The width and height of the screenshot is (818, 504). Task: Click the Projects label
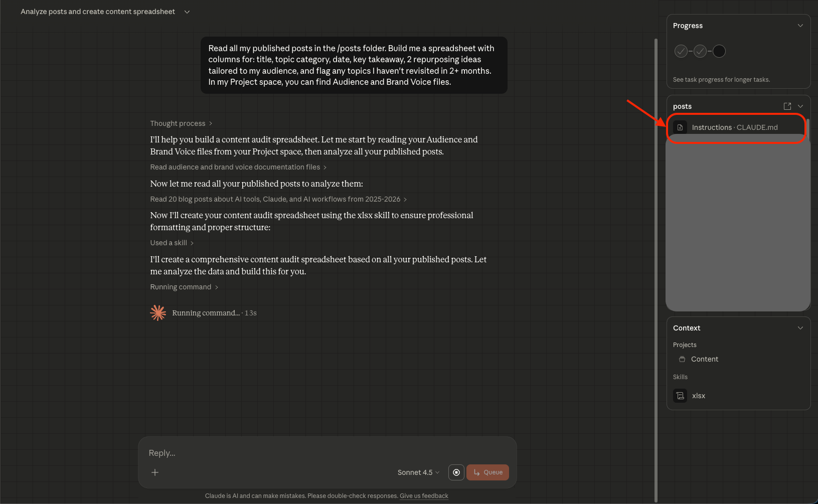pos(685,345)
